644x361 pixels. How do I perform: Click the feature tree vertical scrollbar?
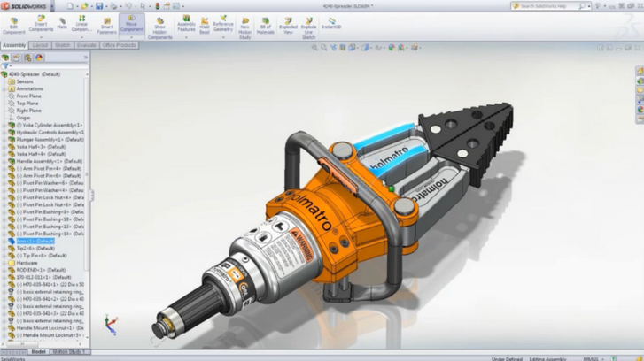point(87,177)
